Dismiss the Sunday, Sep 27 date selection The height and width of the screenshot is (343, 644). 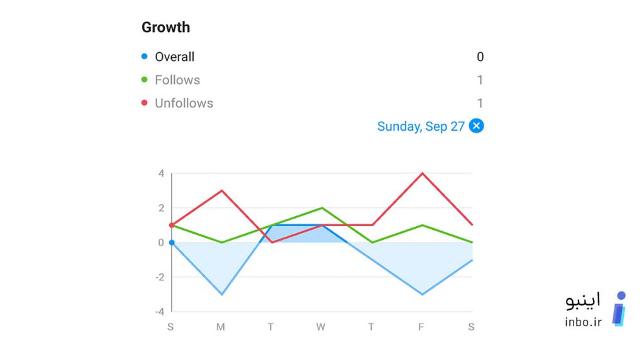coord(476,126)
